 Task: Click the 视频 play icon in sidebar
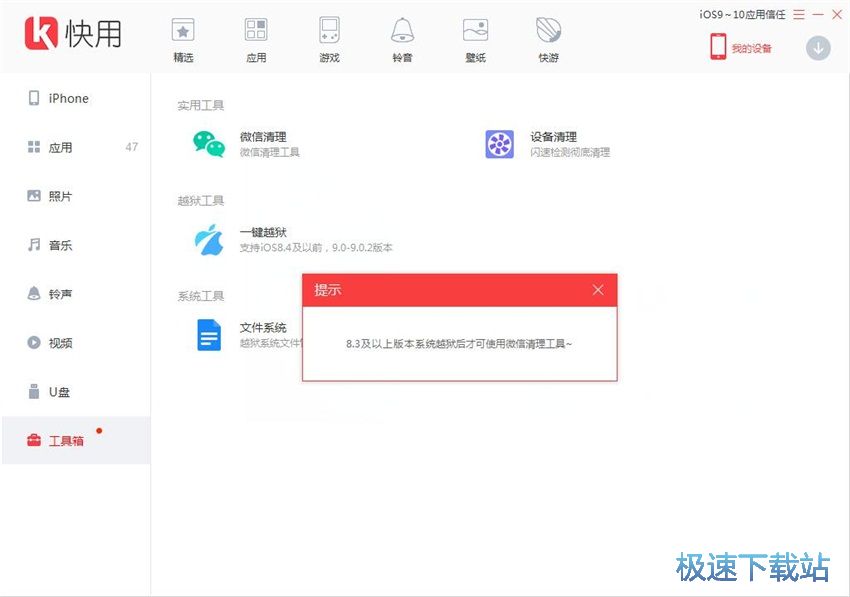point(34,342)
